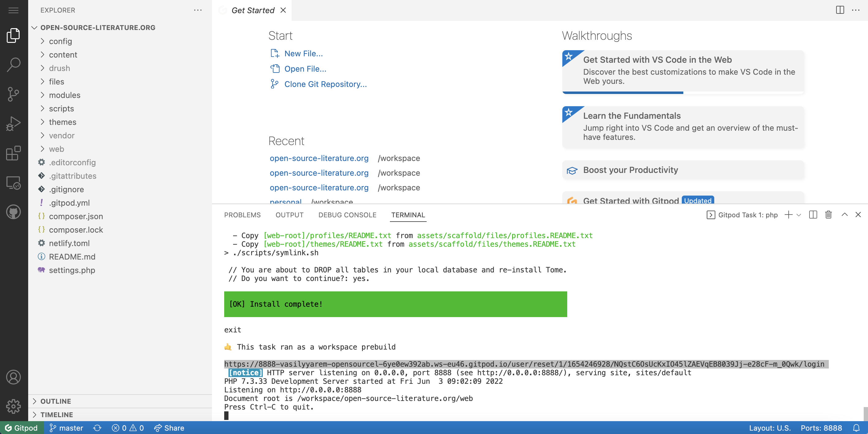868x434 pixels.
Task: Expand the themes folder
Action: [120, 122]
